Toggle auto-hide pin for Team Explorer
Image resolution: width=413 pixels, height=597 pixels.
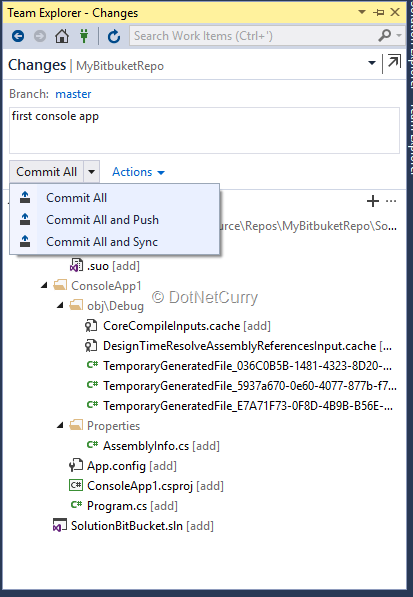(x=378, y=13)
